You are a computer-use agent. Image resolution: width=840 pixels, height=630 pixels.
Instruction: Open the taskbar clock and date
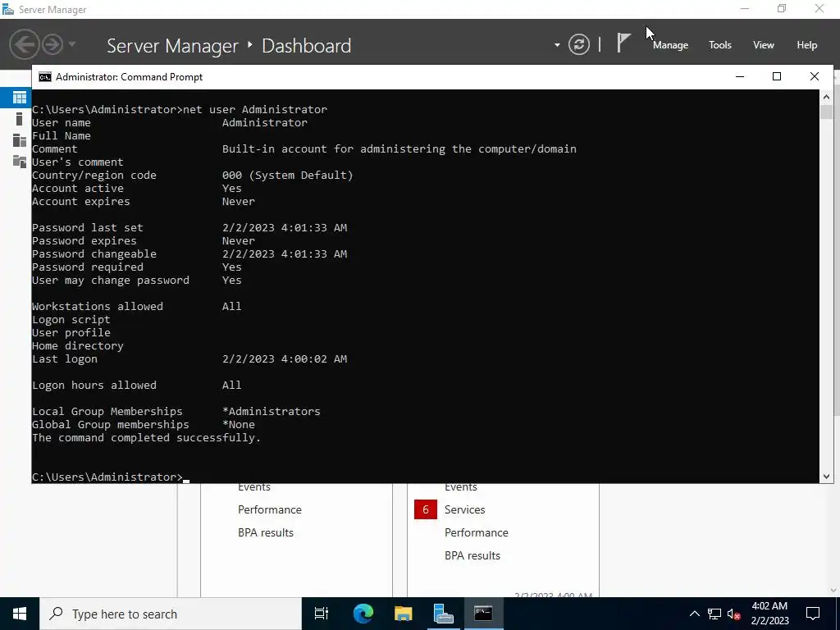pyautogui.click(x=769, y=614)
